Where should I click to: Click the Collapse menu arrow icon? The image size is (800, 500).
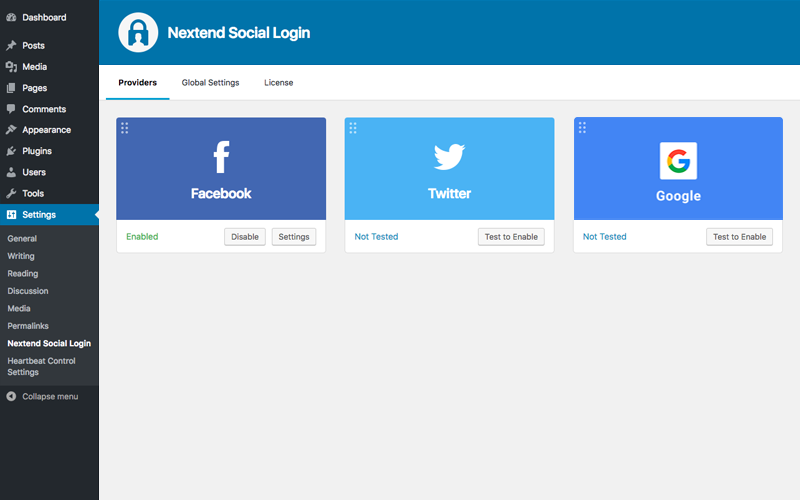point(11,396)
